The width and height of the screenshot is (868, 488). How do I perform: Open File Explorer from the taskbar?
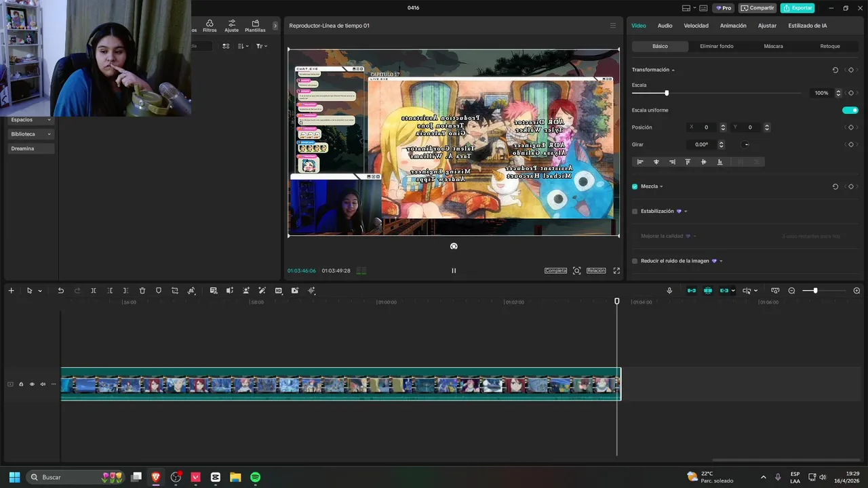[x=235, y=477]
